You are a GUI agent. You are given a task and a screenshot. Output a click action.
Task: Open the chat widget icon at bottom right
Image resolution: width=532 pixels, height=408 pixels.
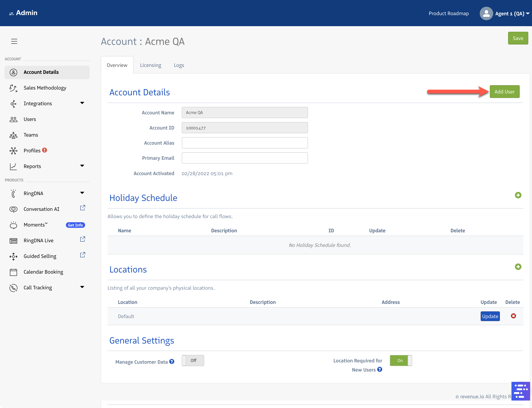pyautogui.click(x=520, y=391)
